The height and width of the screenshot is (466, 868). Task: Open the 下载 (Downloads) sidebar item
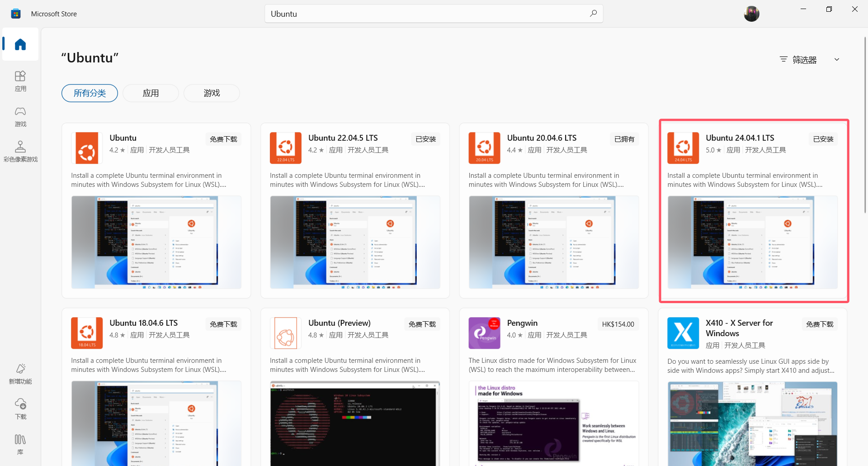pyautogui.click(x=20, y=409)
